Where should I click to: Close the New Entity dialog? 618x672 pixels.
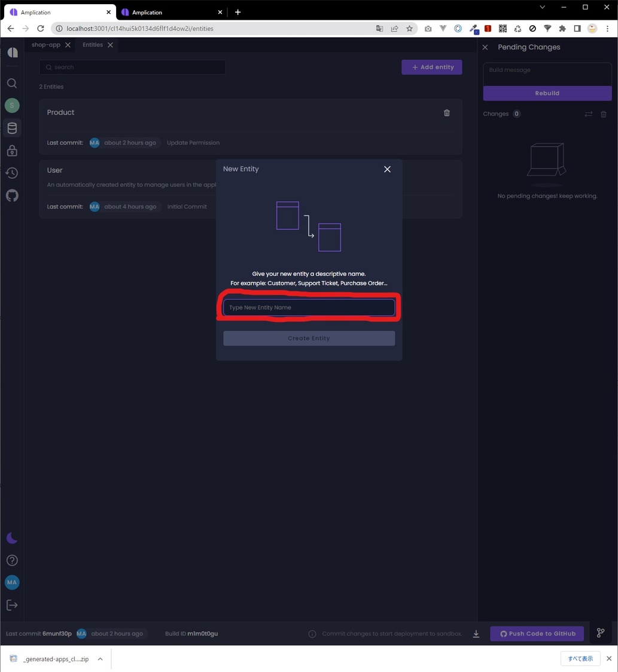point(387,169)
